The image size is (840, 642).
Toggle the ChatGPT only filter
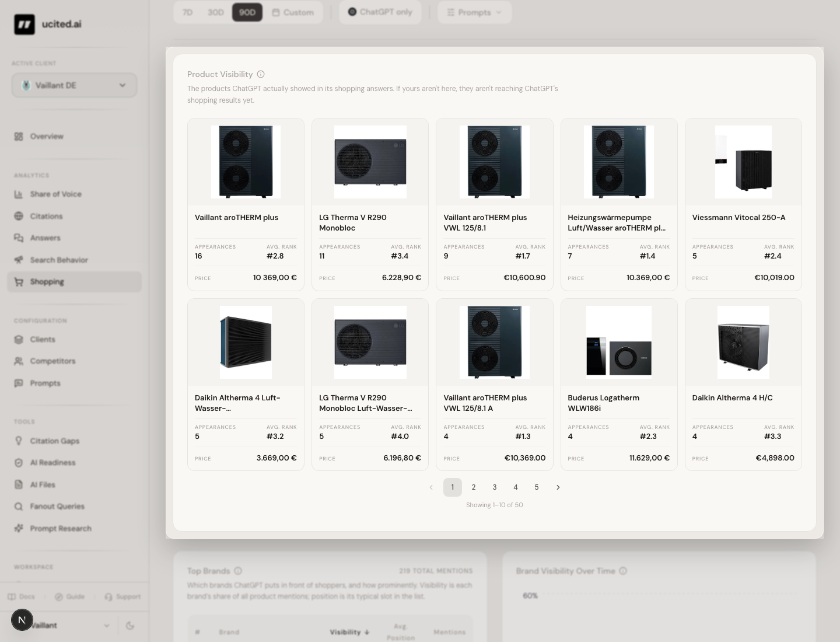pyautogui.click(x=380, y=12)
